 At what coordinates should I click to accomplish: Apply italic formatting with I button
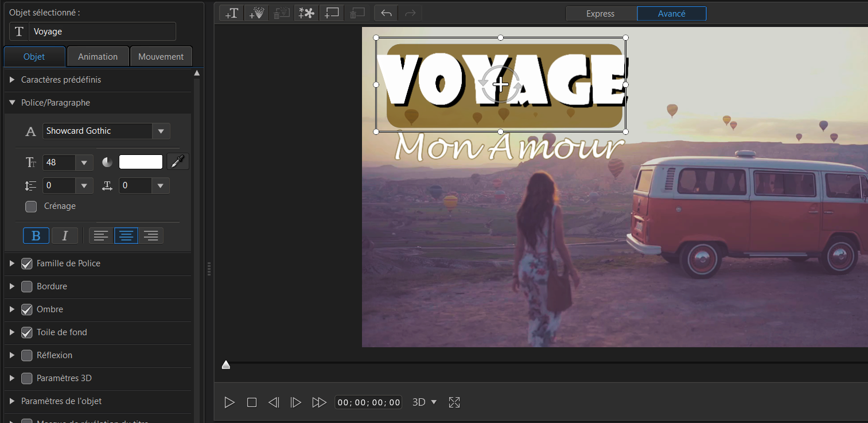pyautogui.click(x=65, y=235)
